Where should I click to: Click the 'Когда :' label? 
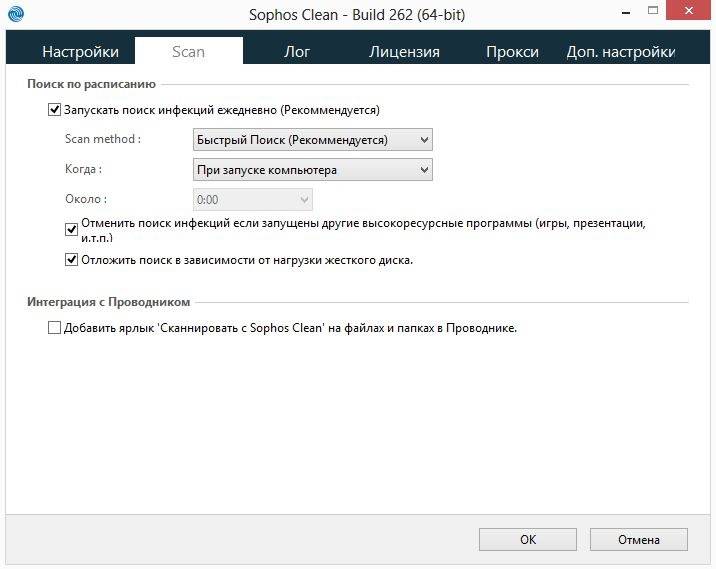[84, 169]
